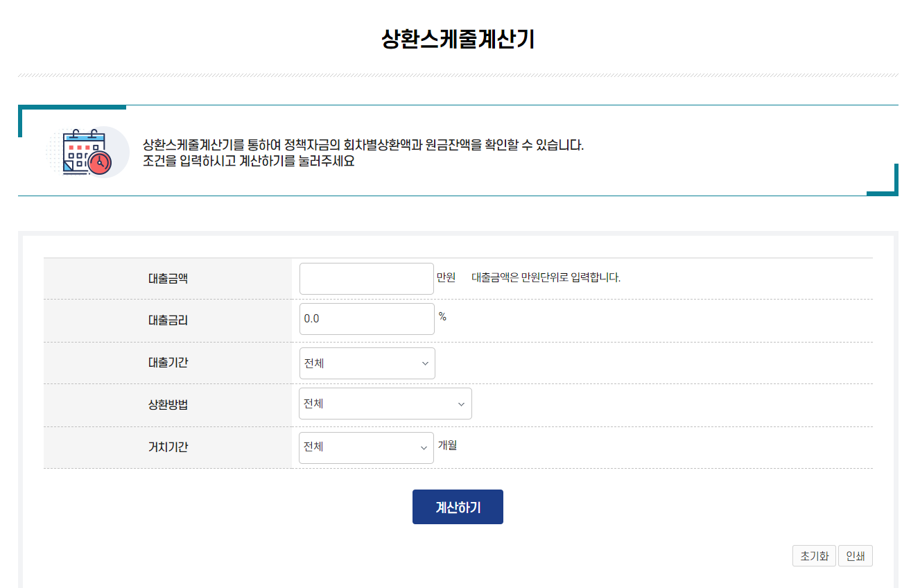Click the 상환방법 row label
The height and width of the screenshot is (588, 920).
click(x=168, y=403)
